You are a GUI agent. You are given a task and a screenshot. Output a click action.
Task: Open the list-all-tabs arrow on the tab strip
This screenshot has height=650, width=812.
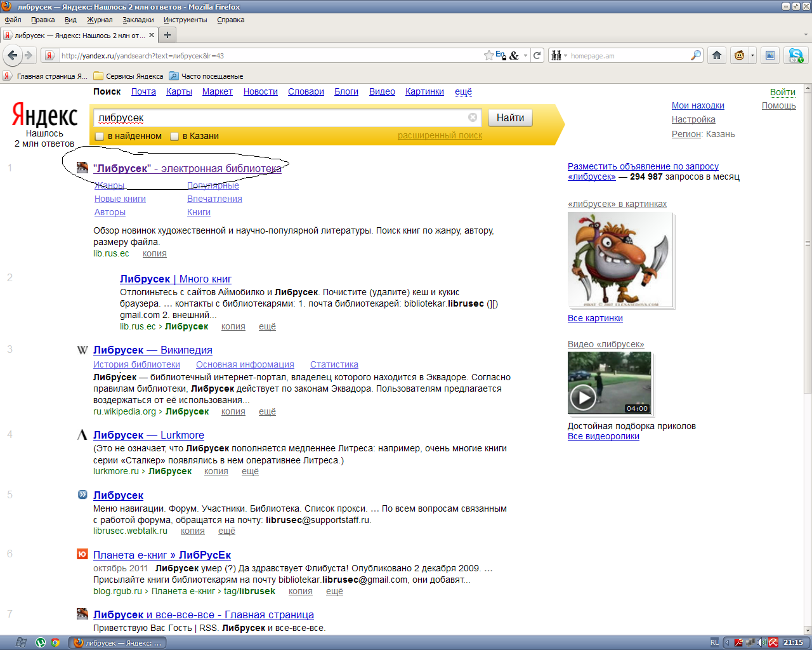(806, 35)
